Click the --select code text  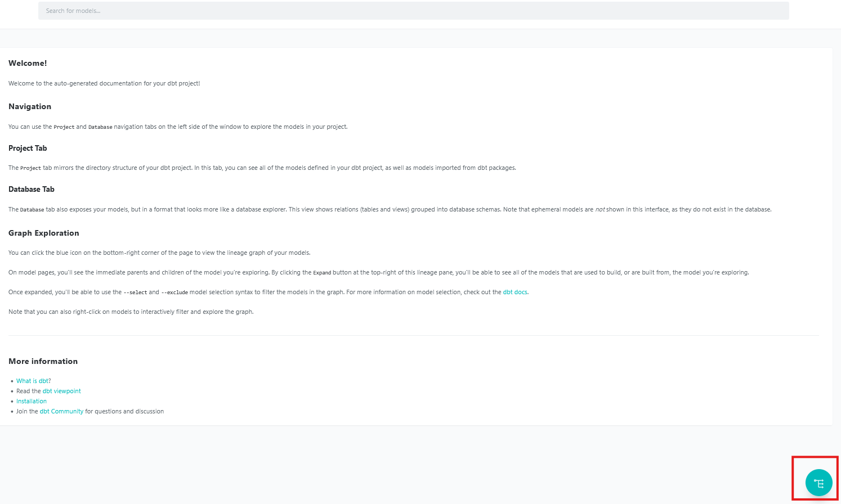pos(135,292)
